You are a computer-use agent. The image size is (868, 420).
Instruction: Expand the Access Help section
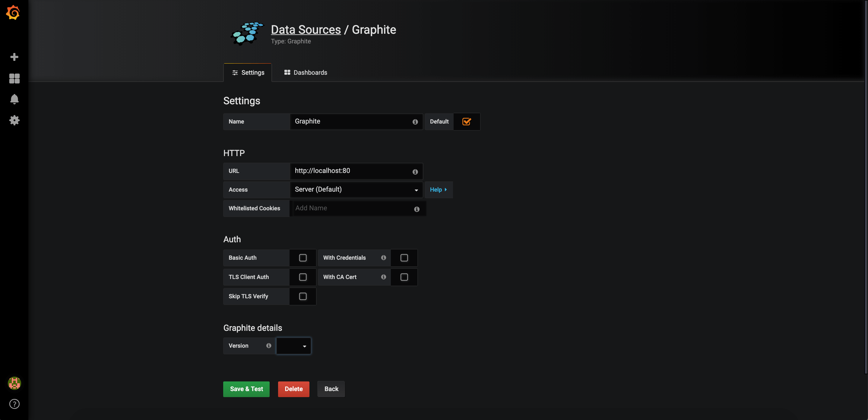click(439, 190)
